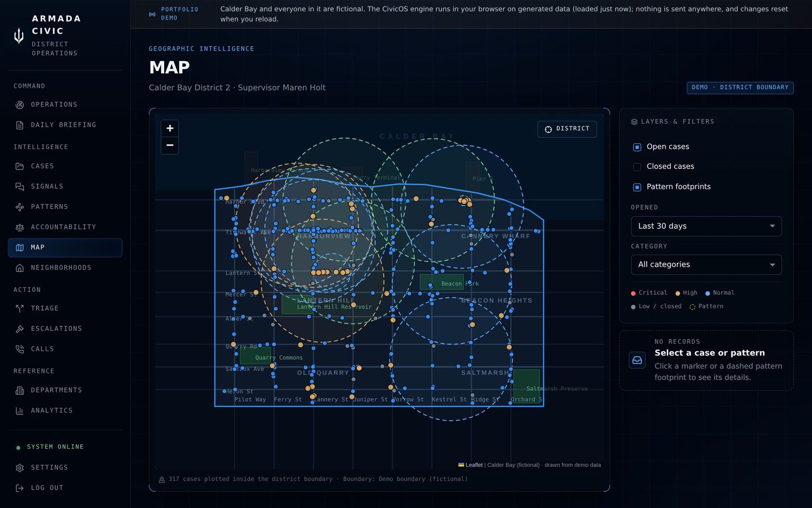Toggle the Pattern footprints checkbox
Viewport: 812px width, 508px height.
(x=637, y=187)
